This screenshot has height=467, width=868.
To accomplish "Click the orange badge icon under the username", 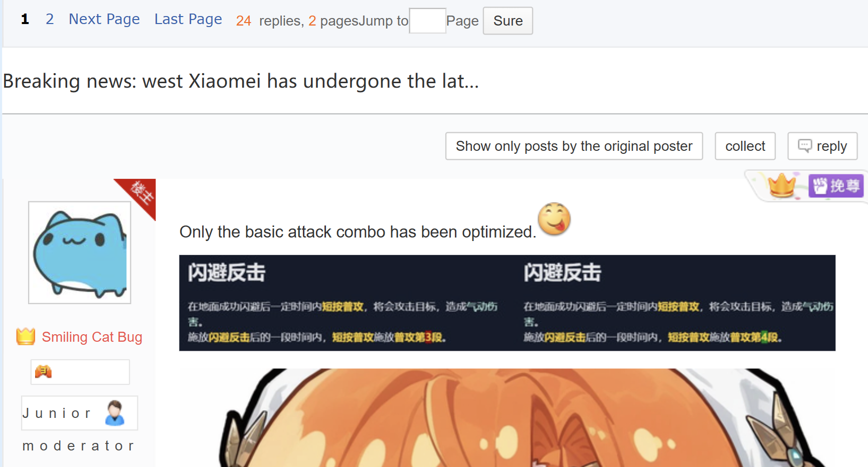I will tap(44, 372).
